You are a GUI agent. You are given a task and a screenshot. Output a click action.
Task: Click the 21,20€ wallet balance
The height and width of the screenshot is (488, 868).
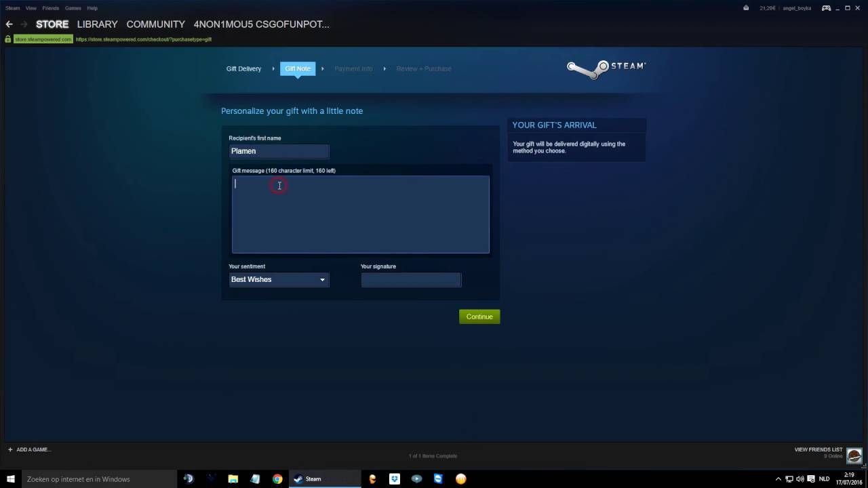(x=767, y=8)
